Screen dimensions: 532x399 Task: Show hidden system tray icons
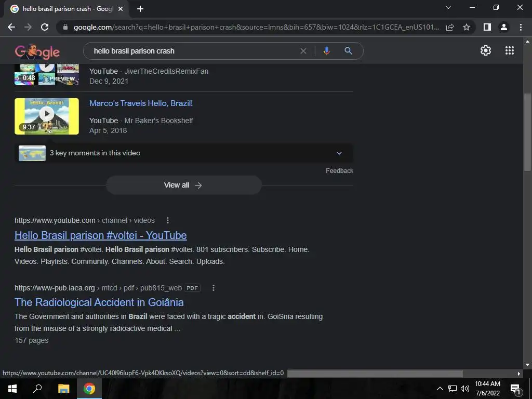tap(440, 389)
